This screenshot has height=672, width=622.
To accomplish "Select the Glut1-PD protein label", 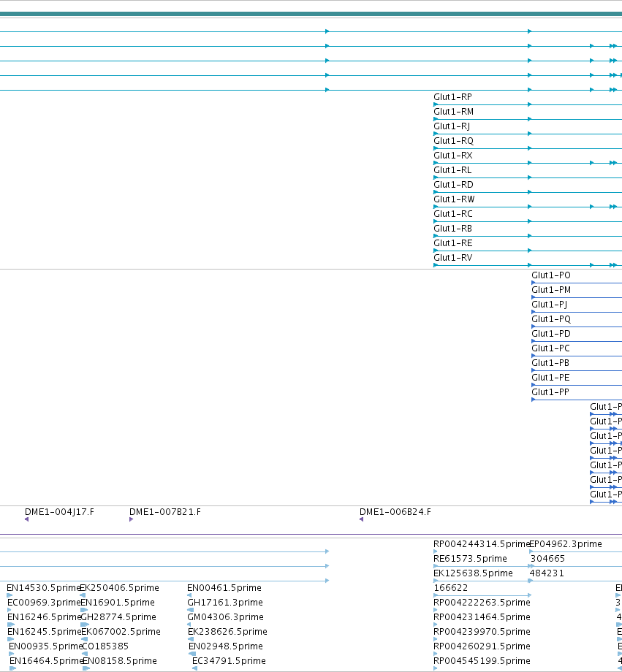I will point(551,334).
